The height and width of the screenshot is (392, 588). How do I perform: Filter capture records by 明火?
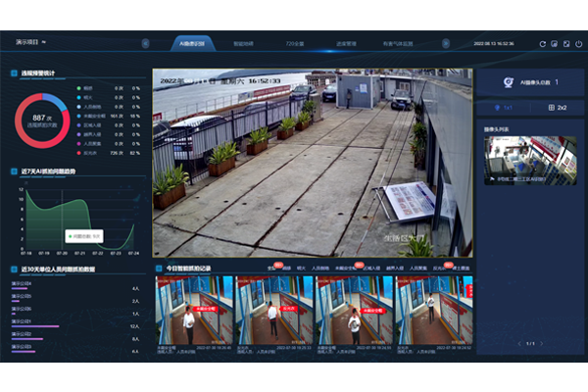coord(302,269)
